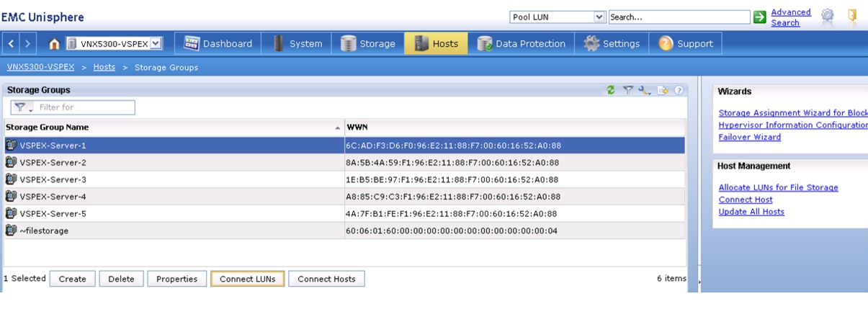Click Allocate LUNs for File Storage
This screenshot has height=317, width=868.
pyautogui.click(x=779, y=187)
